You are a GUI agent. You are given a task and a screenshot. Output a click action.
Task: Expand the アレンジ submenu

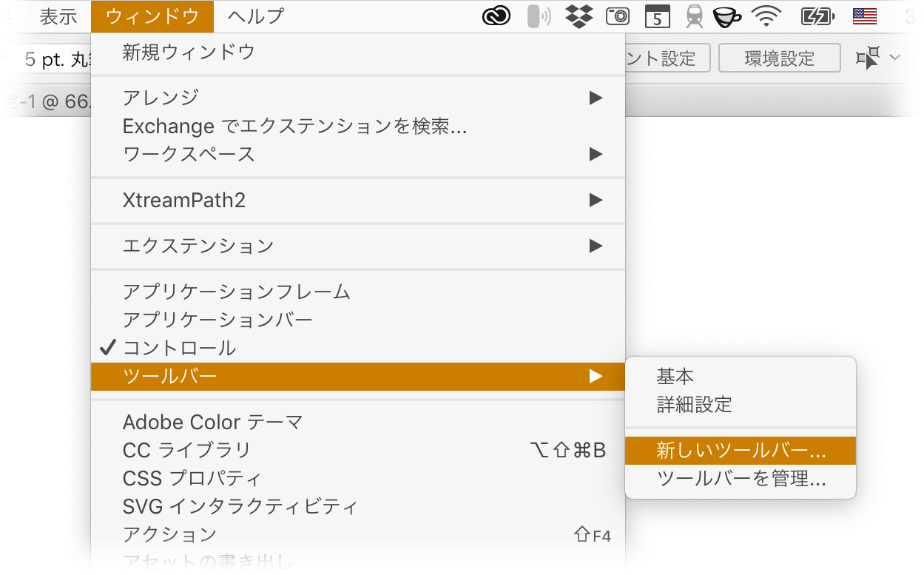(x=358, y=98)
